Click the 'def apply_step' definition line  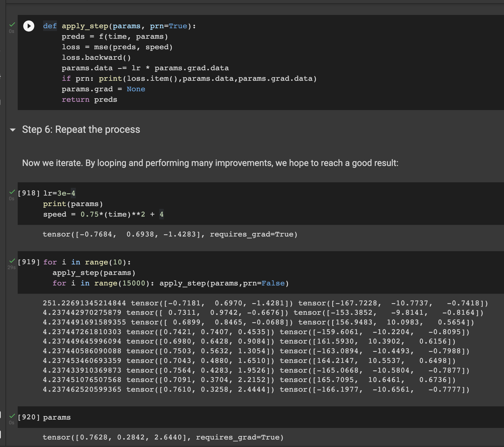pos(119,26)
